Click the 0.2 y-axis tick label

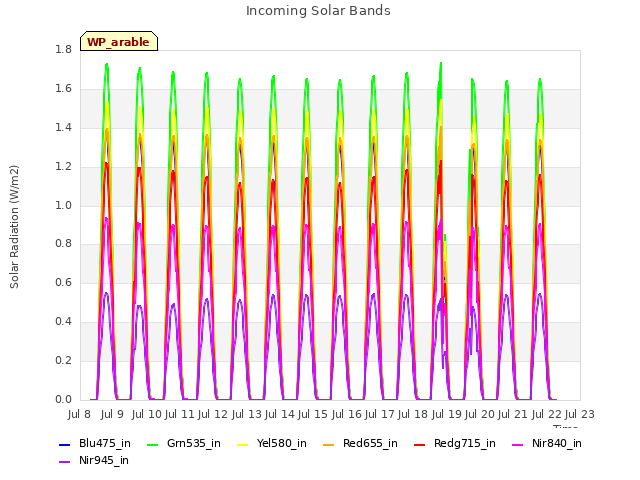tap(63, 360)
